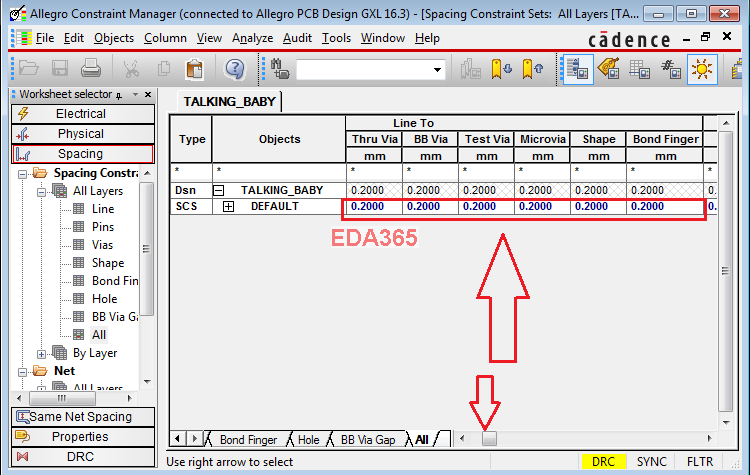Click the SYNC status bar indicator
The height and width of the screenshot is (475, 750).
(x=651, y=462)
